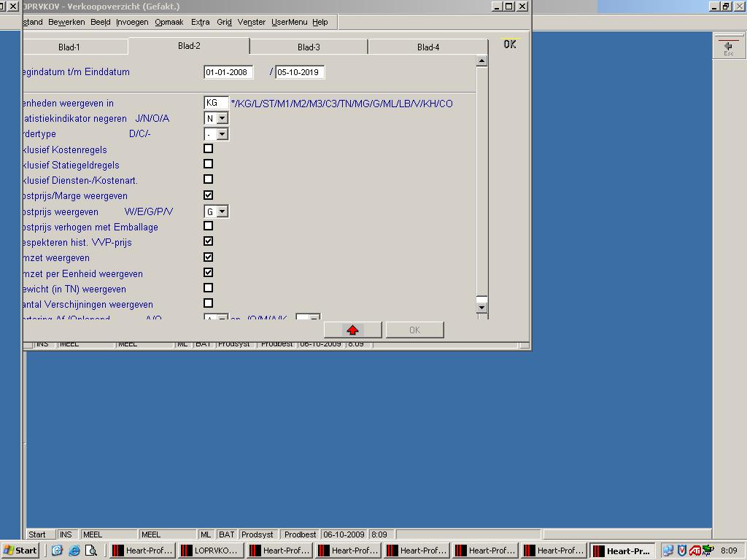Uncheck Respekteren hist. VVP-prijs
This screenshot has width=747, height=560.
(208, 241)
